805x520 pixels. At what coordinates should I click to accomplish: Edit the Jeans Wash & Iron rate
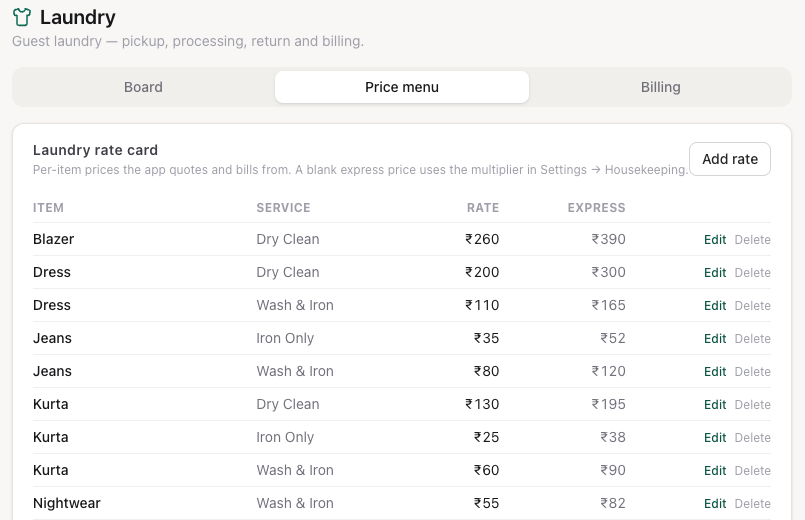(x=715, y=372)
